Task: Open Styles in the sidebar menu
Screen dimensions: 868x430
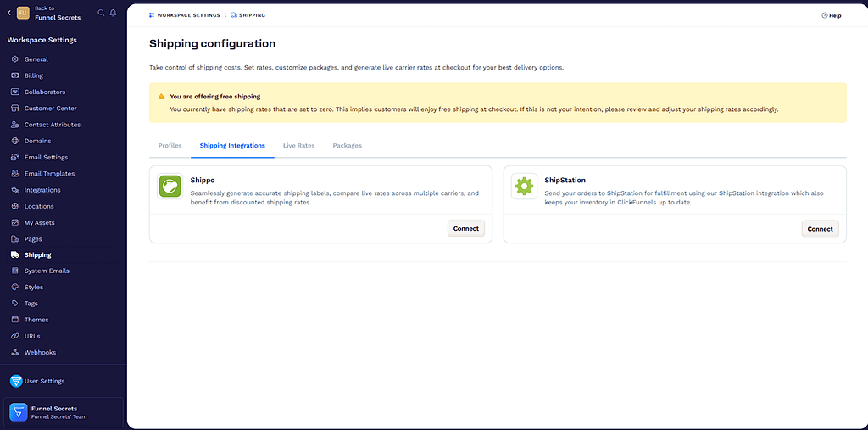Action: (x=34, y=287)
